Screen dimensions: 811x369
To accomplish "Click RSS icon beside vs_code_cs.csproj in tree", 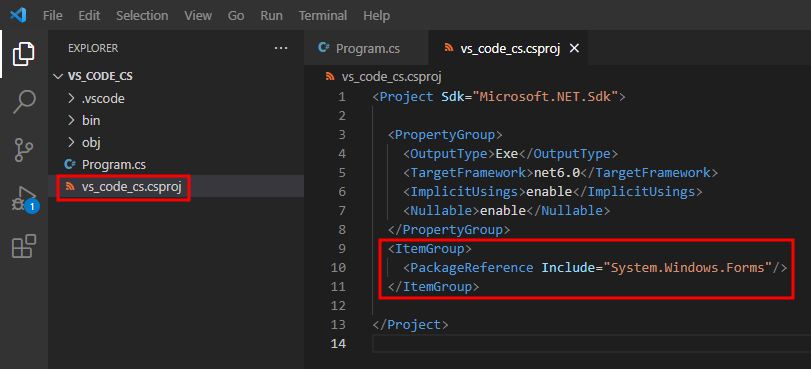I will (x=70, y=187).
